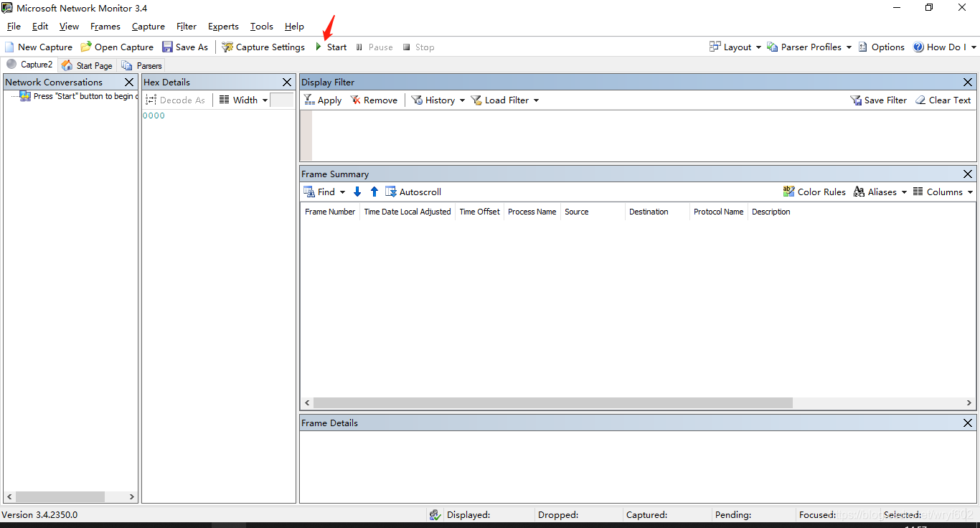This screenshot has height=528, width=980.
Task: Open the Frames menu
Action: [105, 27]
